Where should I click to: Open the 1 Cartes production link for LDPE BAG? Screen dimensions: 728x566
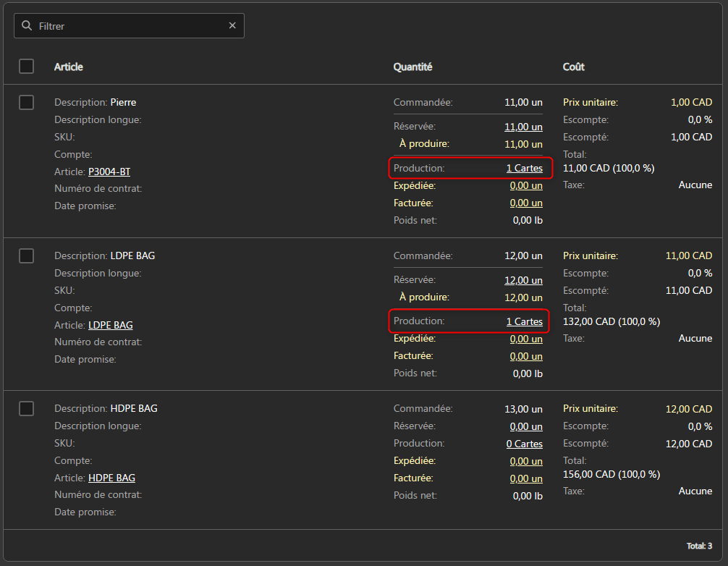click(524, 321)
